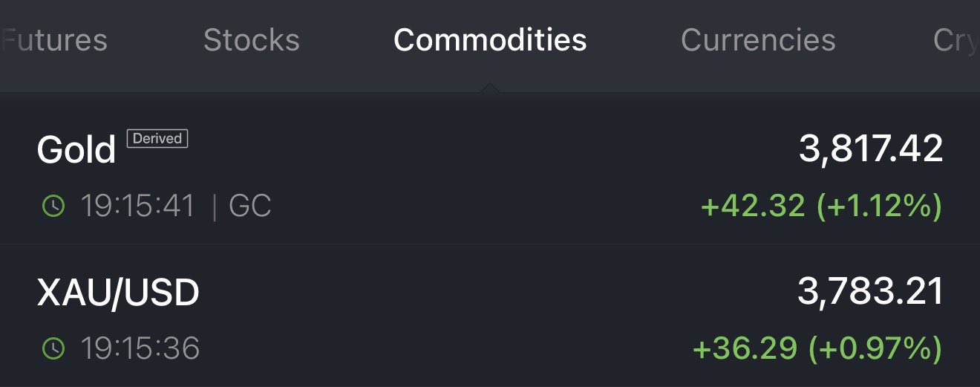Open the partially visible Crypto tab

[x=955, y=40]
